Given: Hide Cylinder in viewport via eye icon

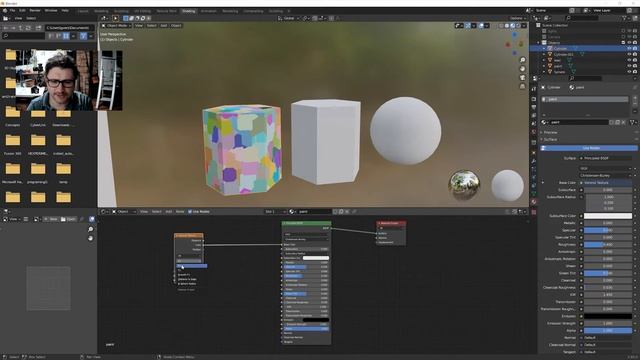Looking at the screenshot, I should 629,48.
